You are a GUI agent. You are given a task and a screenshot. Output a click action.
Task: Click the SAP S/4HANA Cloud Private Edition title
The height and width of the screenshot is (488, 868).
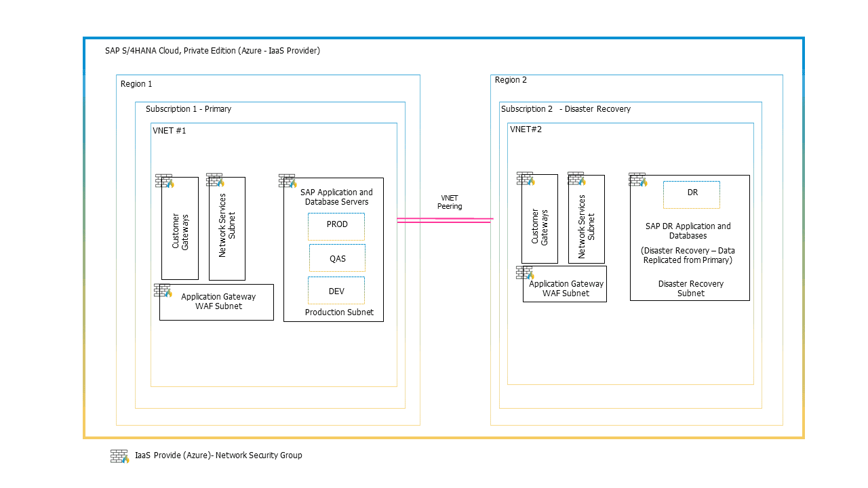[x=212, y=50]
